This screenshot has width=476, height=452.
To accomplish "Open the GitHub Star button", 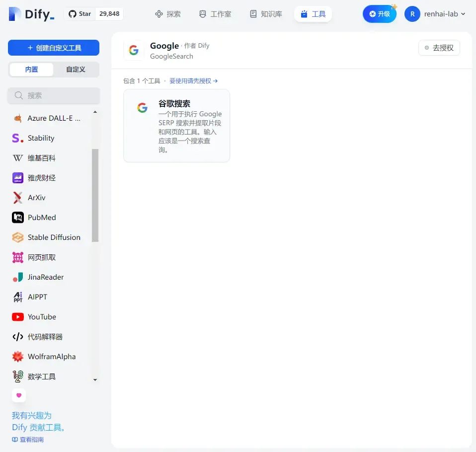I will tap(79, 14).
